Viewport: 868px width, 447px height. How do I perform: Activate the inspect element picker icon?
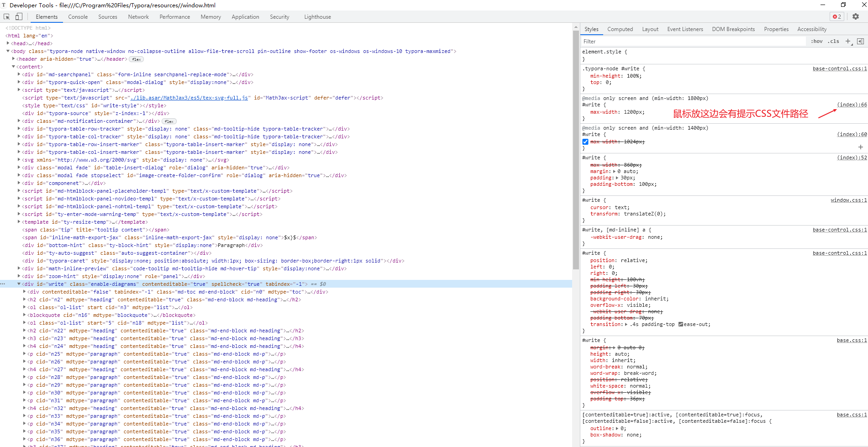click(7, 16)
